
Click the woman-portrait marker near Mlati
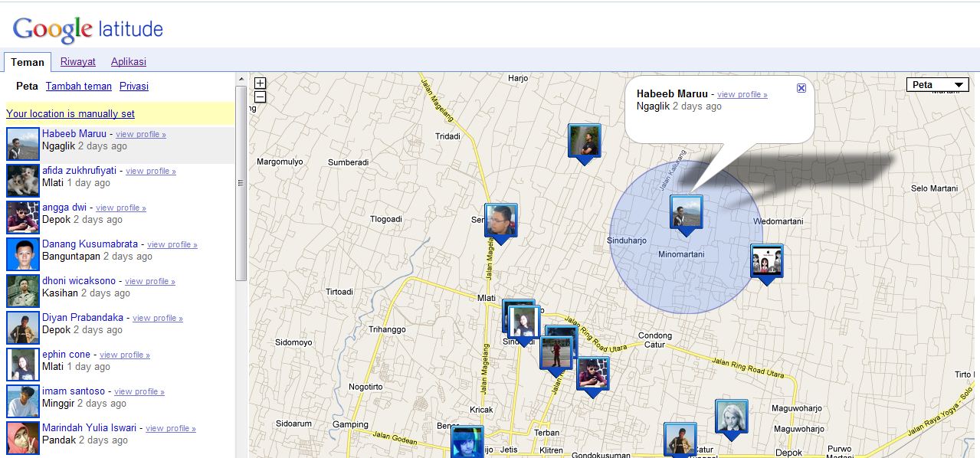(525, 324)
